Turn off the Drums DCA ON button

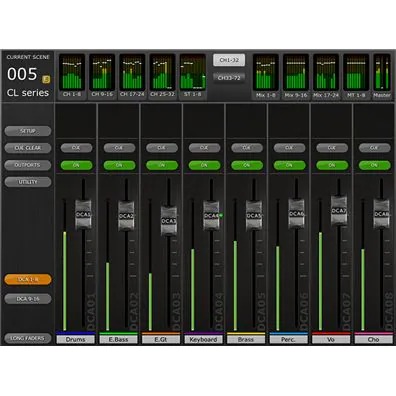pyautogui.click(x=76, y=165)
